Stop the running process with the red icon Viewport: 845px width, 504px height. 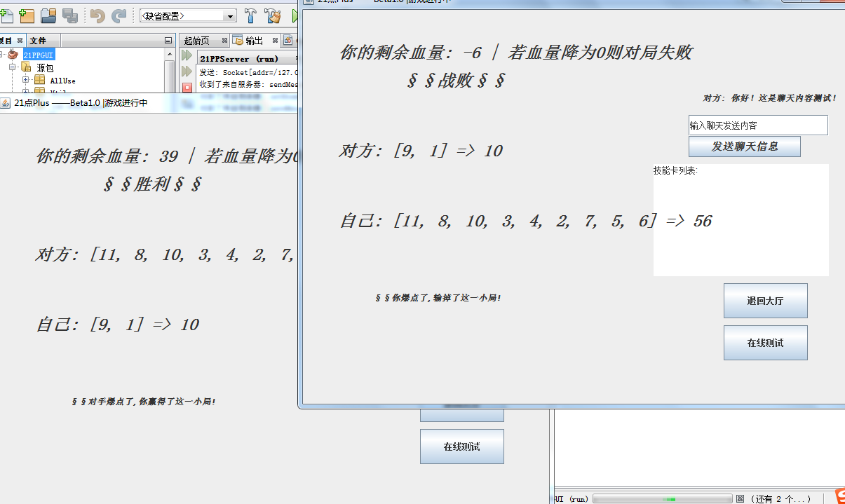coord(187,88)
